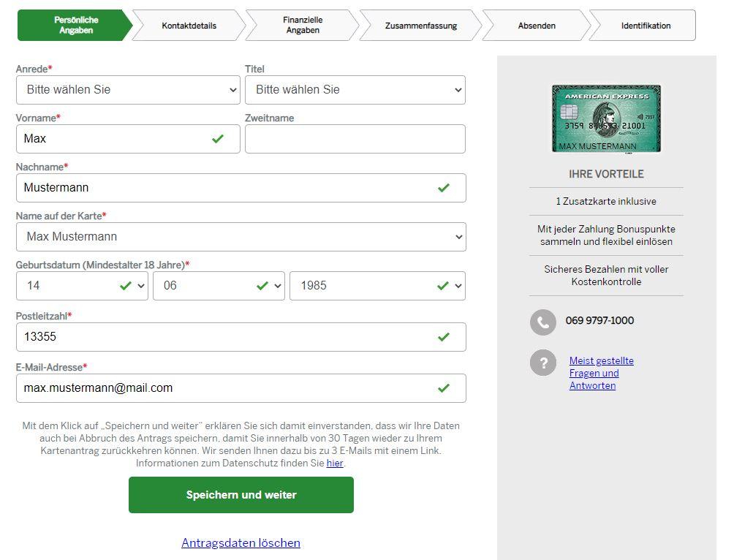Click the green checkmark in E-Mail-Adresse field
Viewport: 734px width, 560px height.
pyautogui.click(x=443, y=387)
